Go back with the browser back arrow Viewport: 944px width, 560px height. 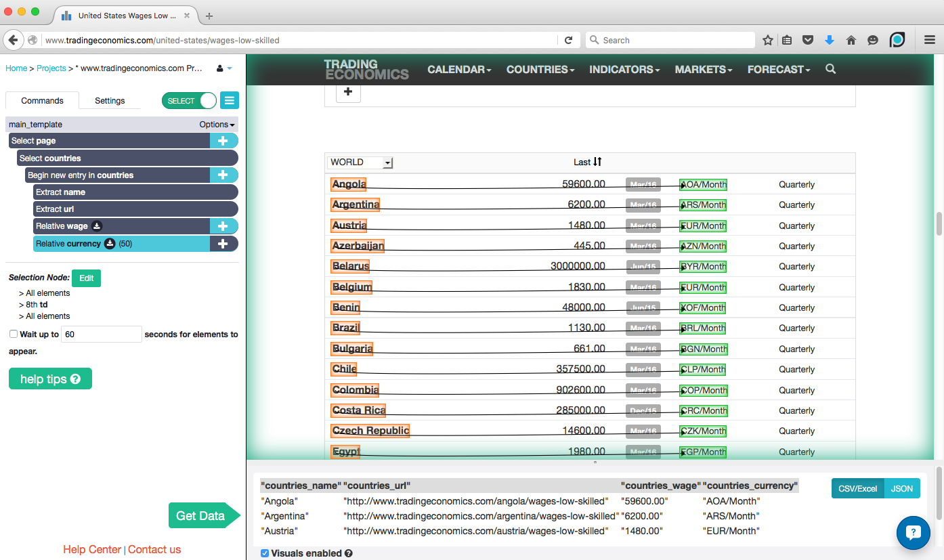pyautogui.click(x=13, y=40)
